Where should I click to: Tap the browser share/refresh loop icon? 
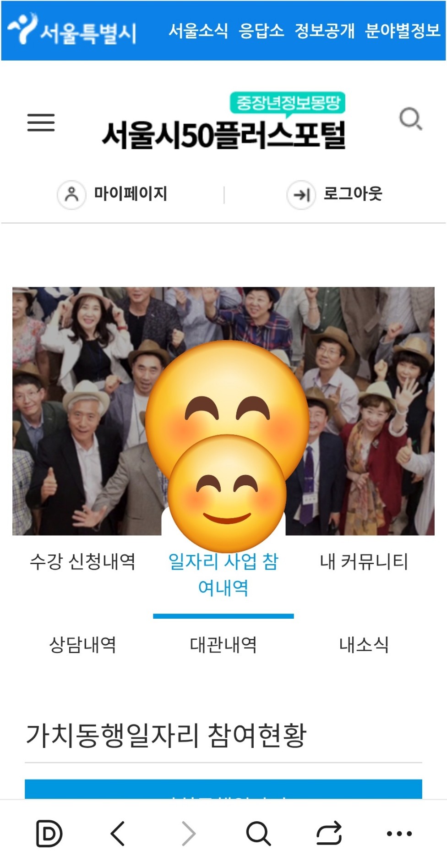[329, 833]
